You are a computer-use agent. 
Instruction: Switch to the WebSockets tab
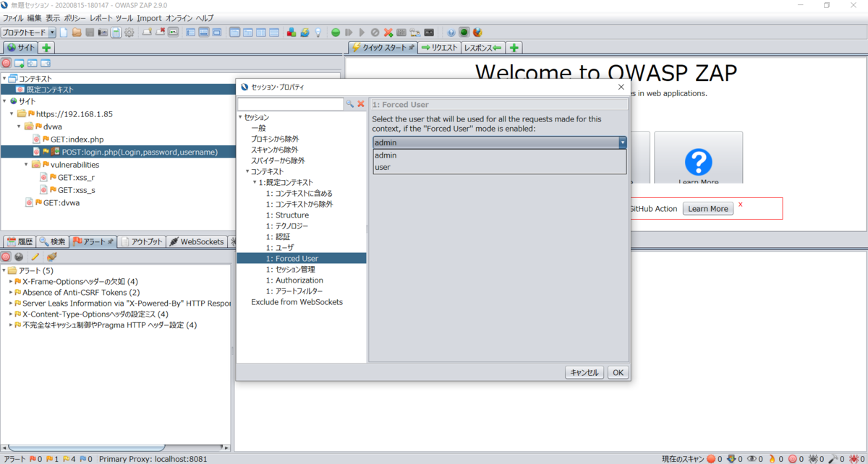click(197, 242)
